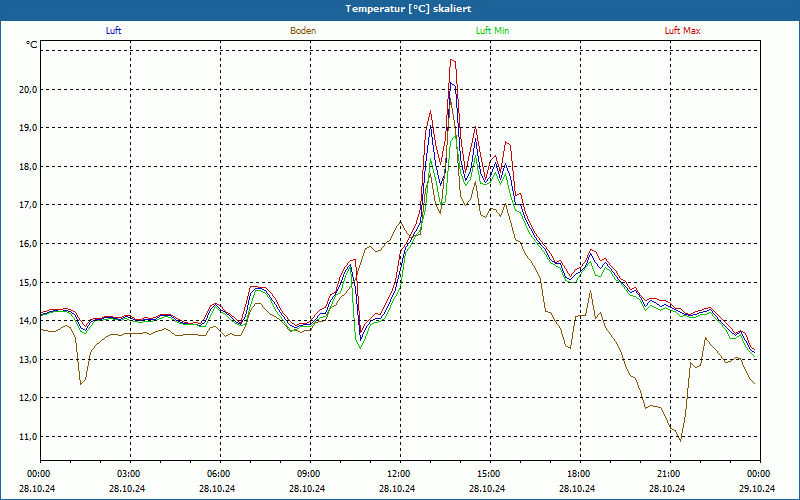The width and height of the screenshot is (800, 500).
Task: Click the 06:00 time axis label
Action: coord(220,473)
